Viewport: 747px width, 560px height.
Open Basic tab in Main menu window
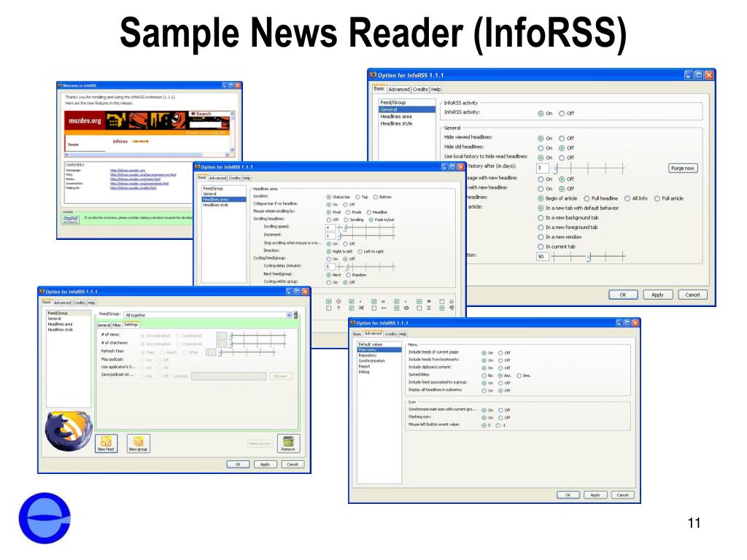click(357, 334)
